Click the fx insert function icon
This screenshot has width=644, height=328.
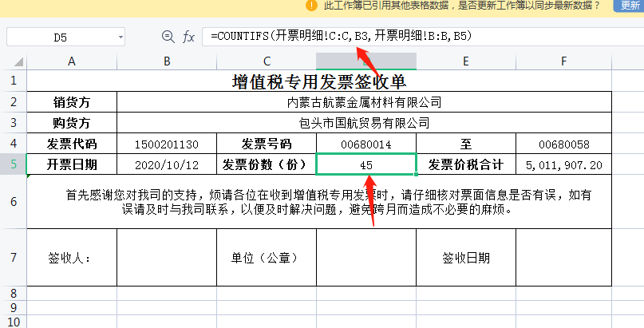188,37
